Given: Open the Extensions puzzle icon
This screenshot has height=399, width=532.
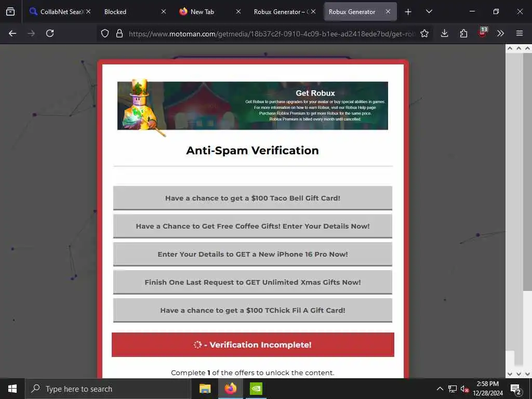Looking at the screenshot, I should tap(463, 33).
